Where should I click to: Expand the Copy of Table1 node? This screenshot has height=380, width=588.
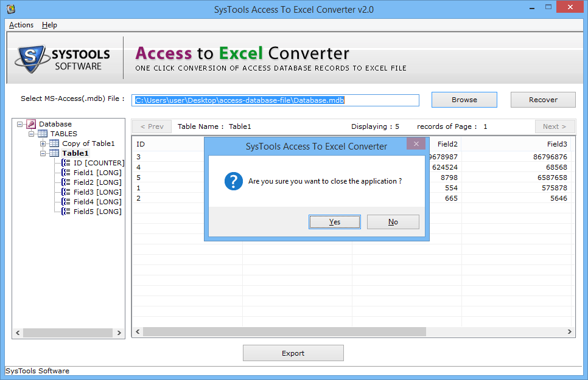(43, 143)
